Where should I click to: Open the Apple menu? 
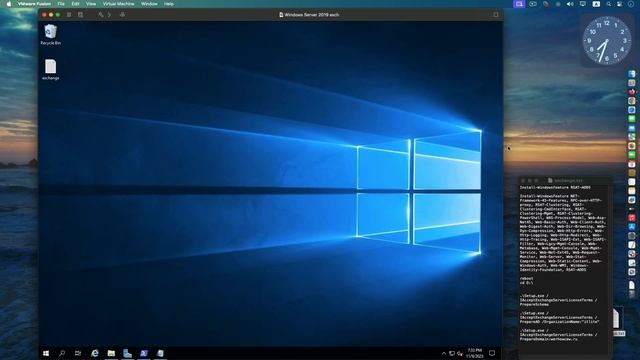pyautogui.click(x=9, y=4)
